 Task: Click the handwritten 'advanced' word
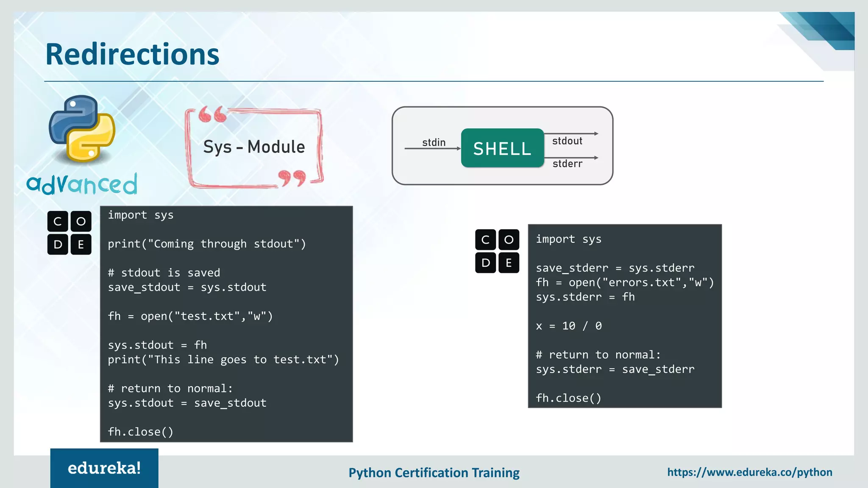coord(82,184)
